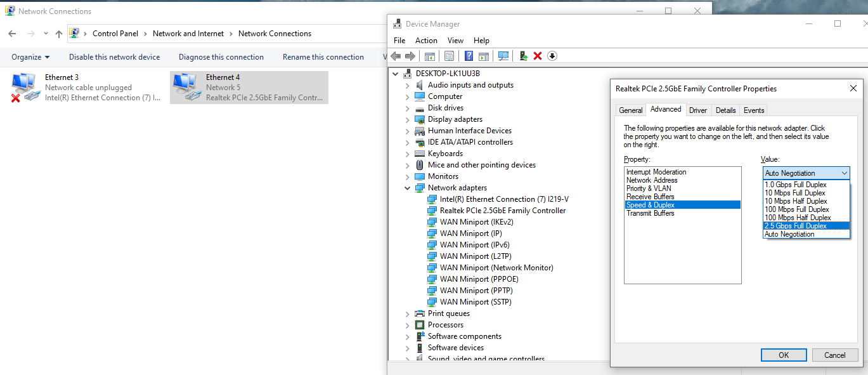Click the Up arrow in Network Connections

click(59, 34)
